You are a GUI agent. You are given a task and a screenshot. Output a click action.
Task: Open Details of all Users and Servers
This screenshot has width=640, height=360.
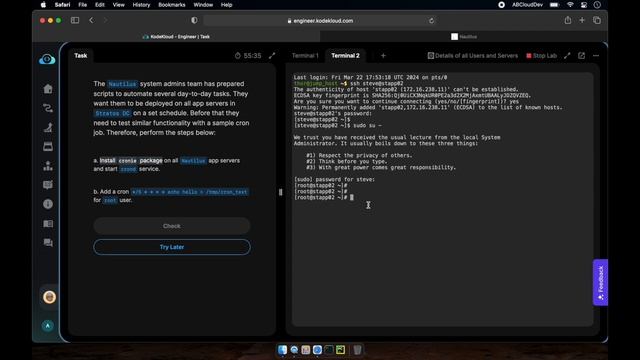(473, 56)
